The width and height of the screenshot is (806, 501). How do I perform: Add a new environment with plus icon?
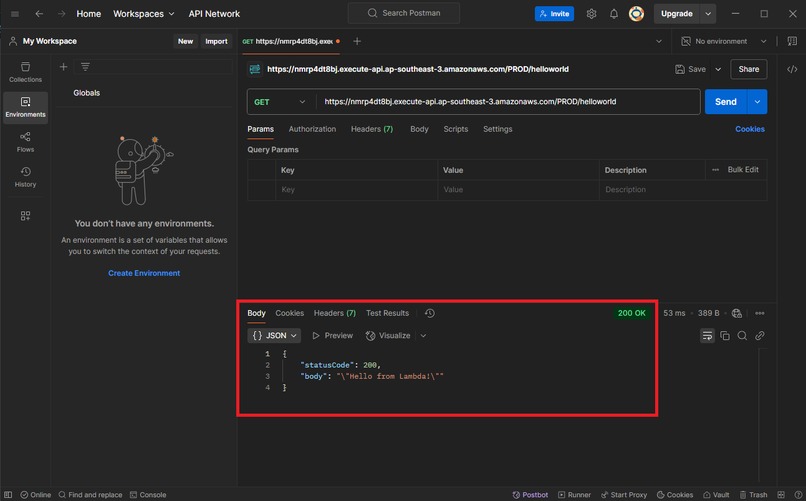coord(63,67)
